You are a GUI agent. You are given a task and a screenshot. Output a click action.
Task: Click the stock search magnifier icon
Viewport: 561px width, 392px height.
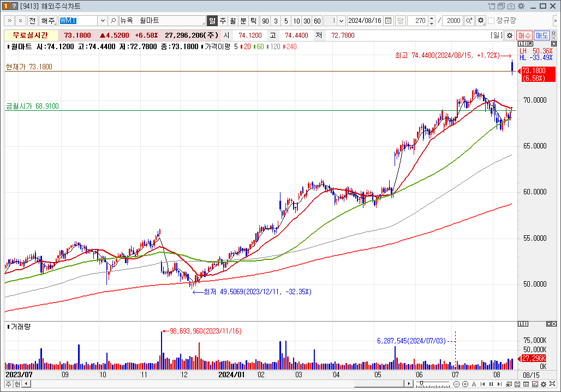click(114, 21)
